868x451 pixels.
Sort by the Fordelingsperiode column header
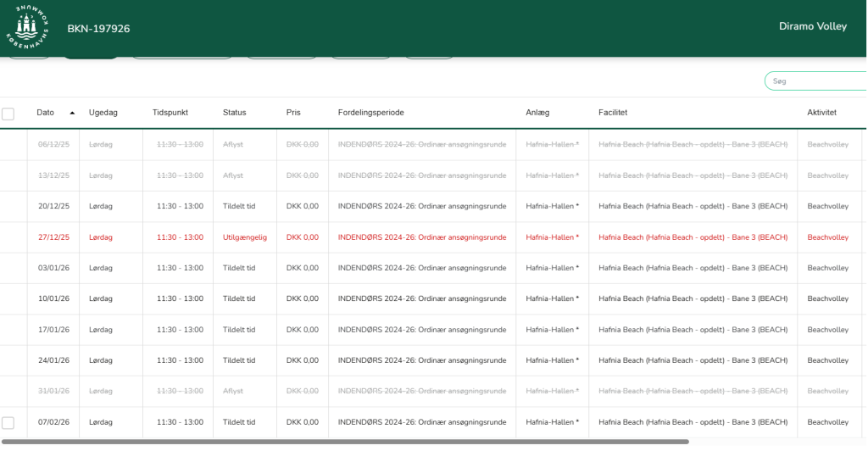370,113
